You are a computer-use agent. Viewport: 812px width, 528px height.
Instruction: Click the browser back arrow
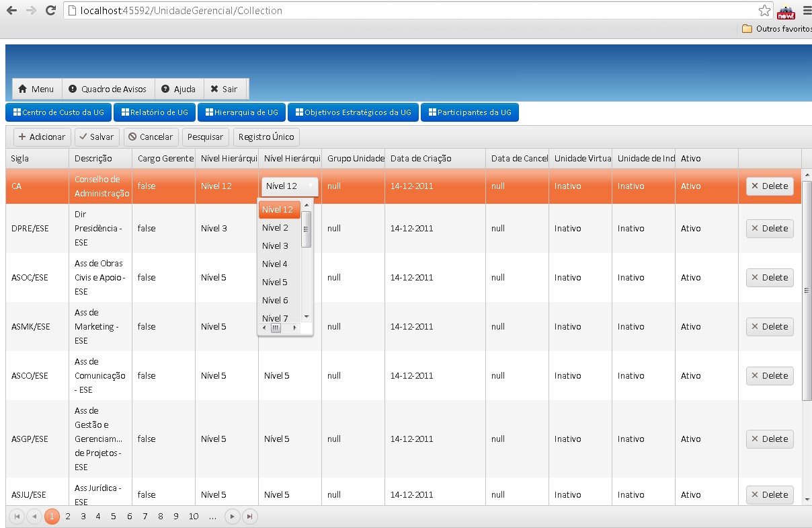tap(11, 11)
